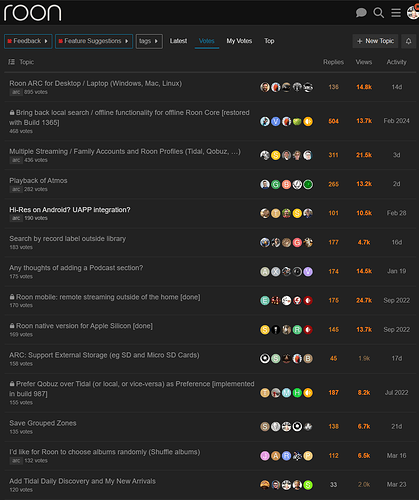Image resolution: width=419 pixels, height=500 pixels.
Task: Open the search magnifier icon
Action: tap(378, 13)
